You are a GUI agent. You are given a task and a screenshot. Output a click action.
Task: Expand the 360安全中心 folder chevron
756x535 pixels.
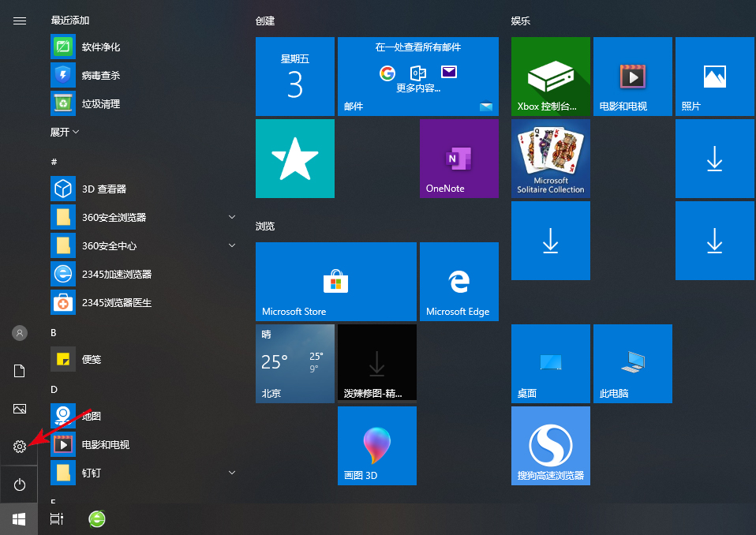[232, 245]
